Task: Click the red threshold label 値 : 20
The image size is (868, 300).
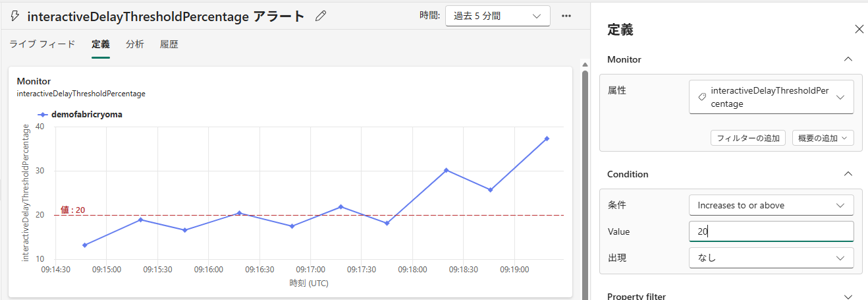Action: tap(72, 210)
